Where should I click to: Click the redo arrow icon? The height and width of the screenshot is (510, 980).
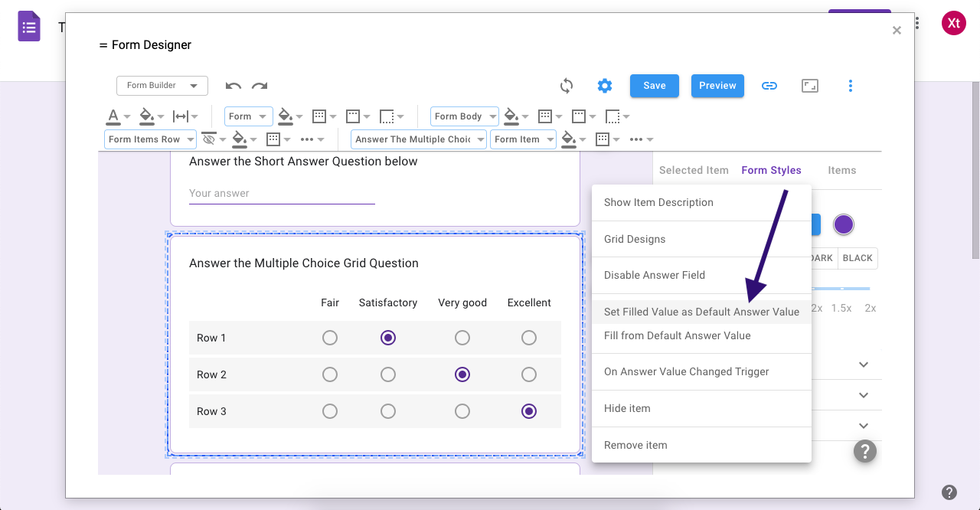260,86
